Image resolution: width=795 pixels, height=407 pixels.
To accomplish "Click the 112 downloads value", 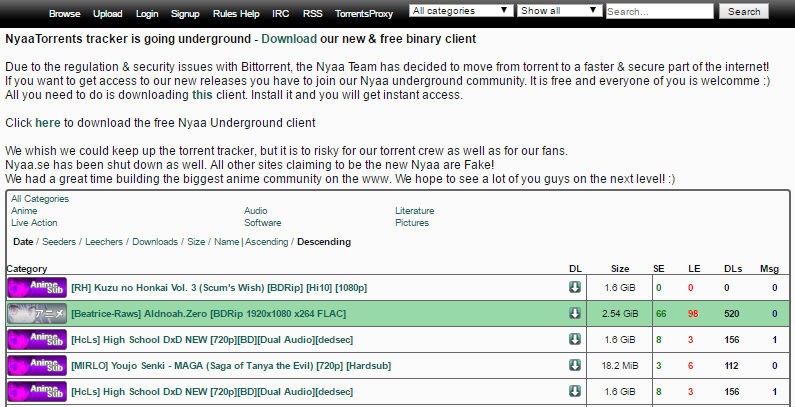I will [732, 365].
